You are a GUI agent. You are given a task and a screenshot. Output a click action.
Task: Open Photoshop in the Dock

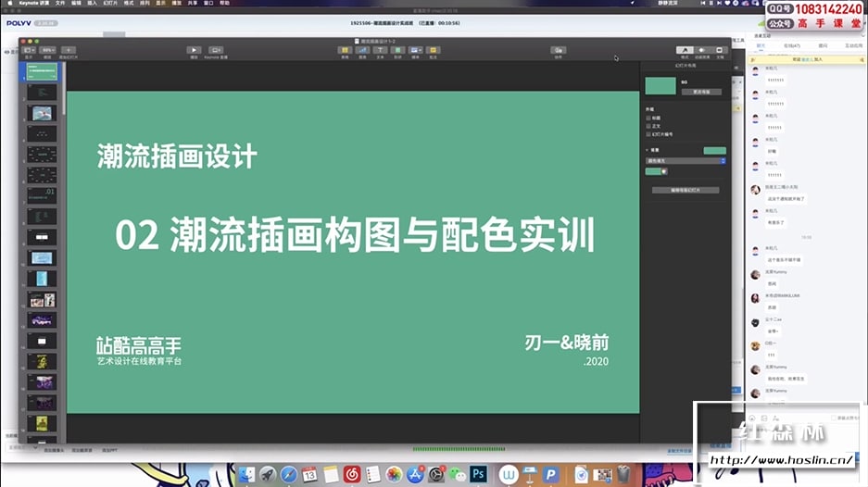point(478,474)
